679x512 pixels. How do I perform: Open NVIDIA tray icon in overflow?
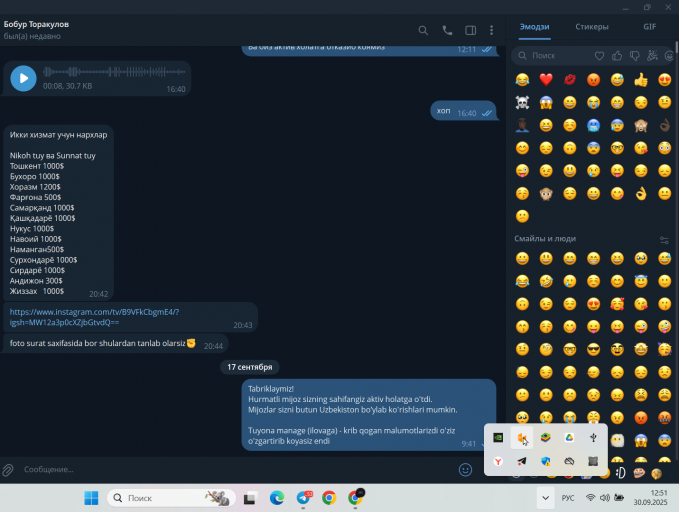tap(498, 438)
